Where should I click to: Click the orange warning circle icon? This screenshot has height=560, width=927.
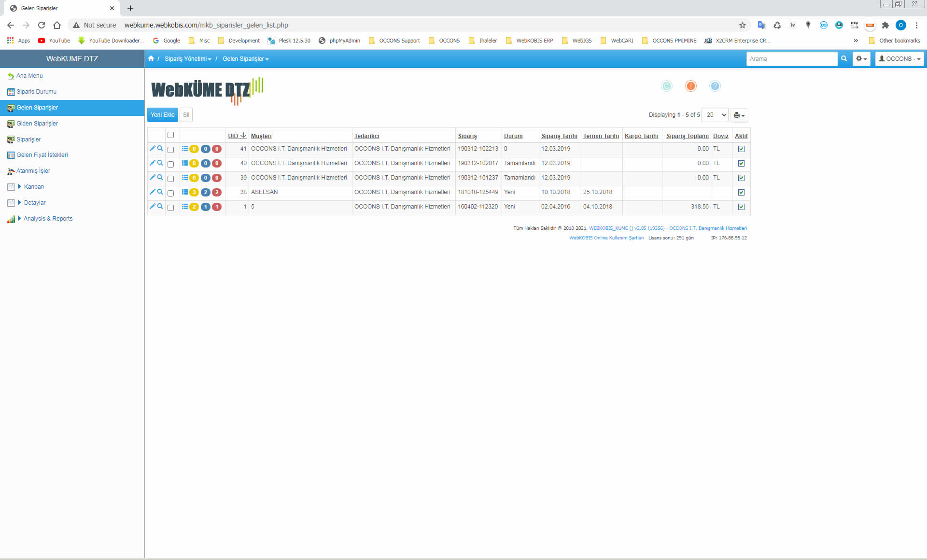coord(691,86)
